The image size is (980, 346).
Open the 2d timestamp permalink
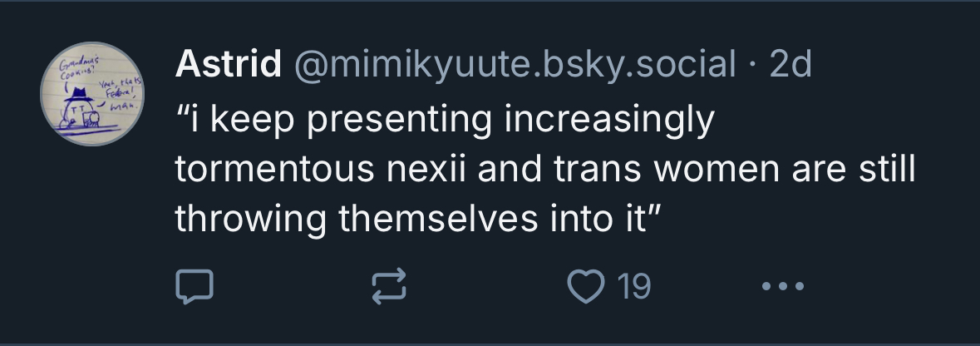click(x=790, y=64)
